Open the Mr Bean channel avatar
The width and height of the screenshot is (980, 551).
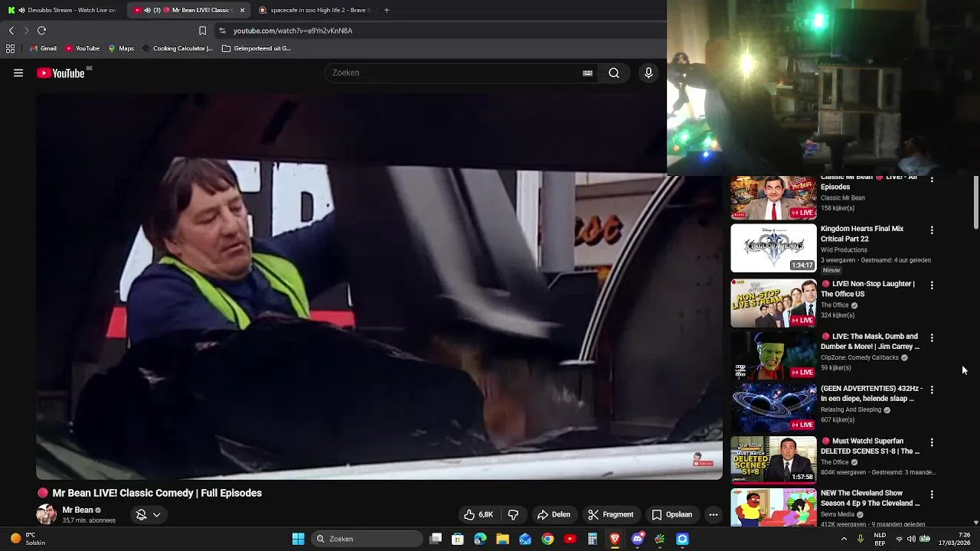[46, 514]
